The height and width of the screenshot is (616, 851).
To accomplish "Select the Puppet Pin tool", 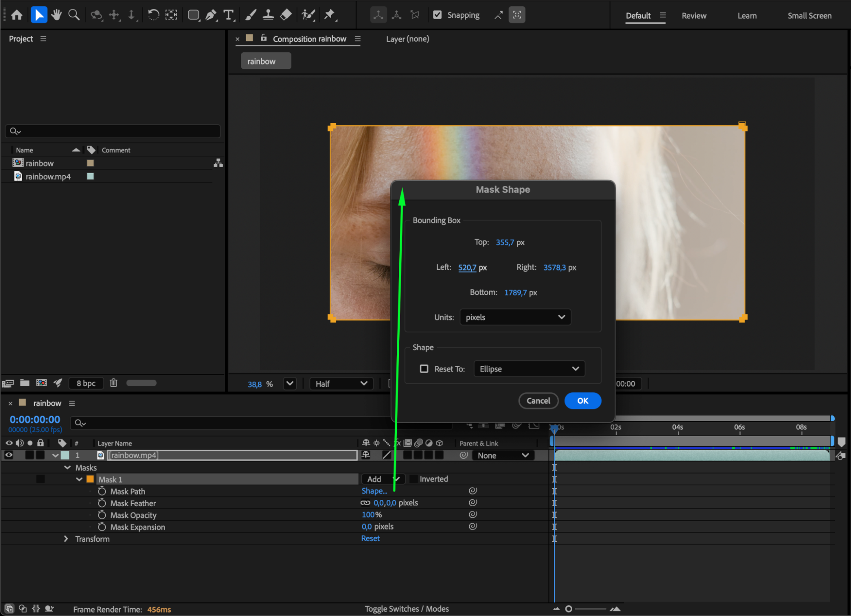I will (x=330, y=15).
